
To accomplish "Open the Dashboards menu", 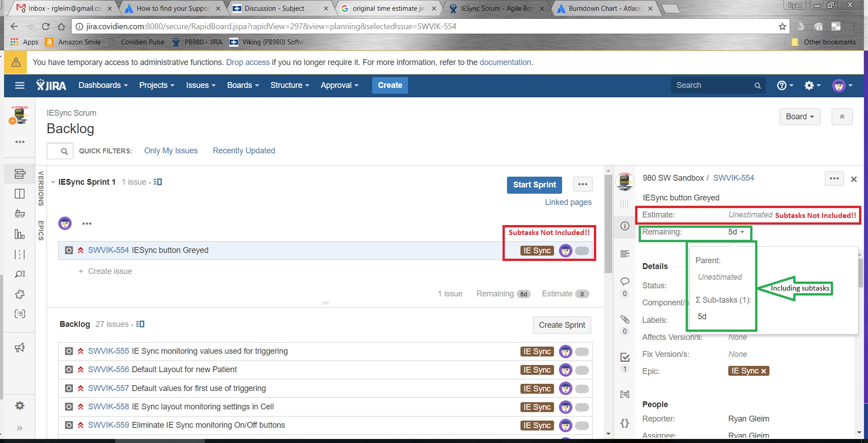I will tap(103, 85).
